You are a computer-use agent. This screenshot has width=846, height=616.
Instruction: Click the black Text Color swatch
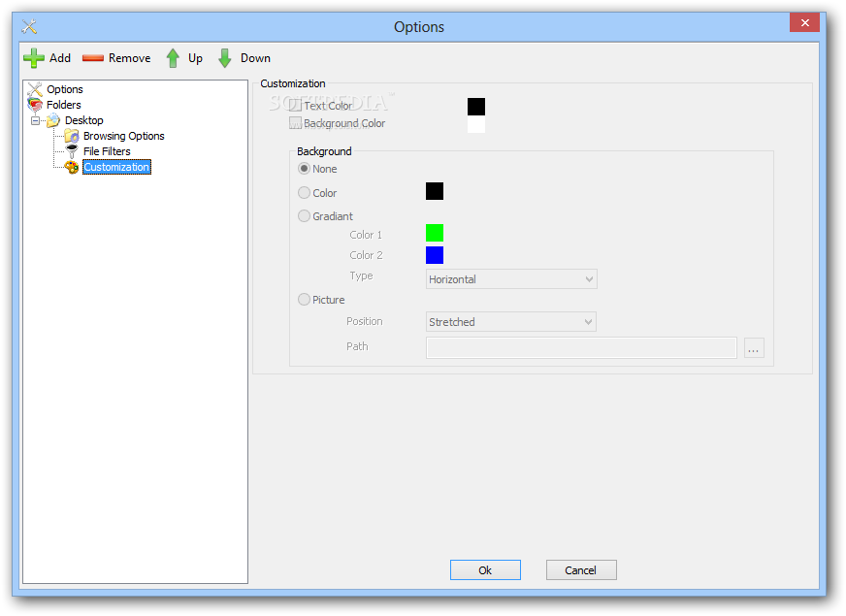[x=476, y=107]
